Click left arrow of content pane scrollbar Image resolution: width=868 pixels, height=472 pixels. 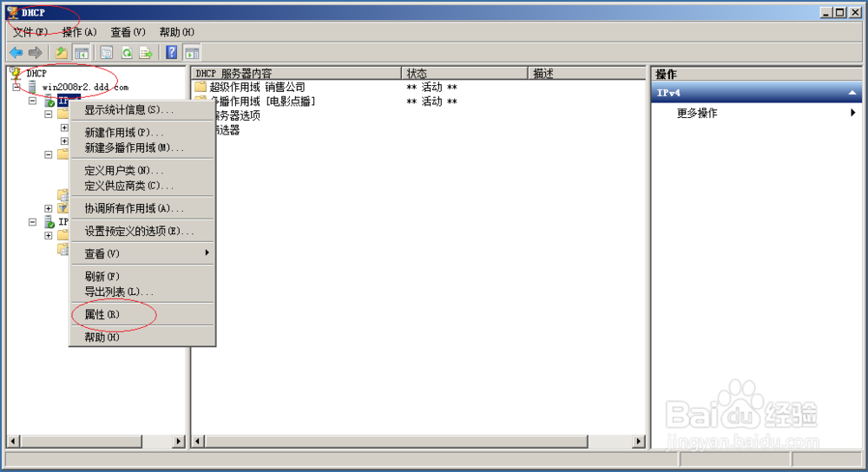198,441
